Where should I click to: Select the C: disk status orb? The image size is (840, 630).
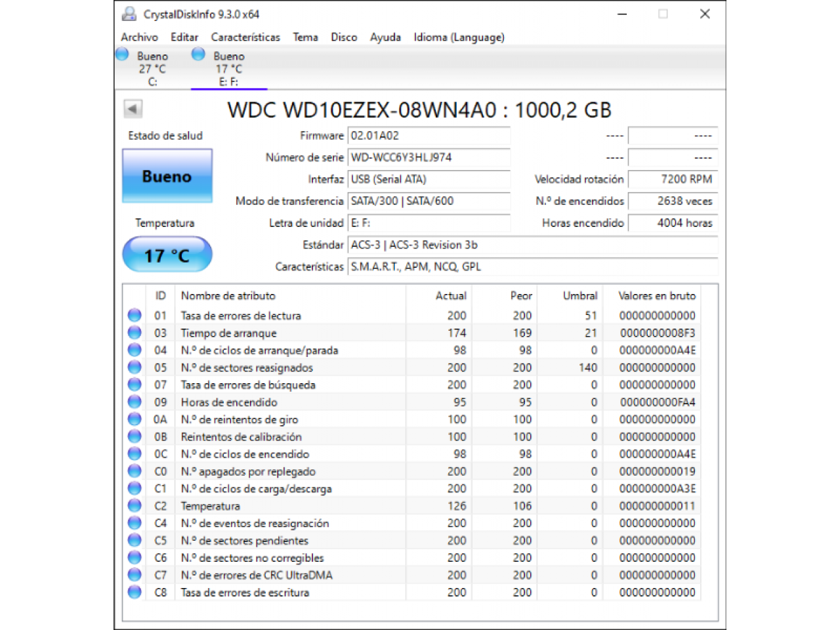[122, 54]
